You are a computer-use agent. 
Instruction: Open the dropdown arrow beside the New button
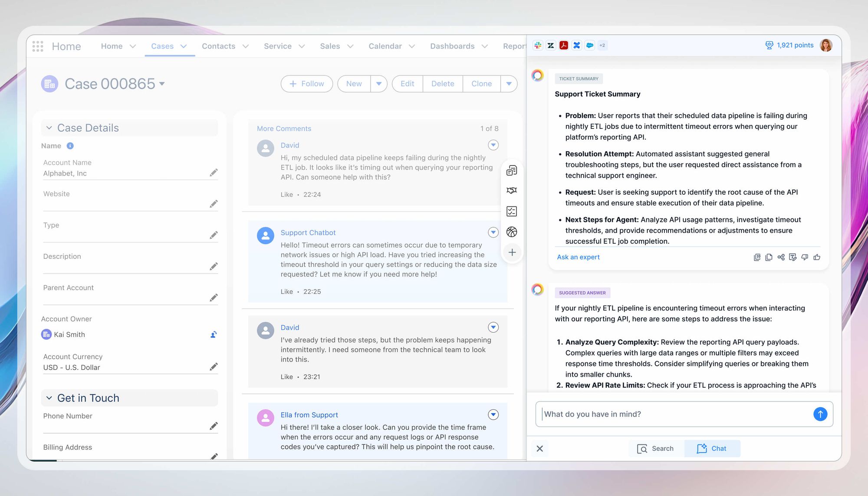coord(379,84)
